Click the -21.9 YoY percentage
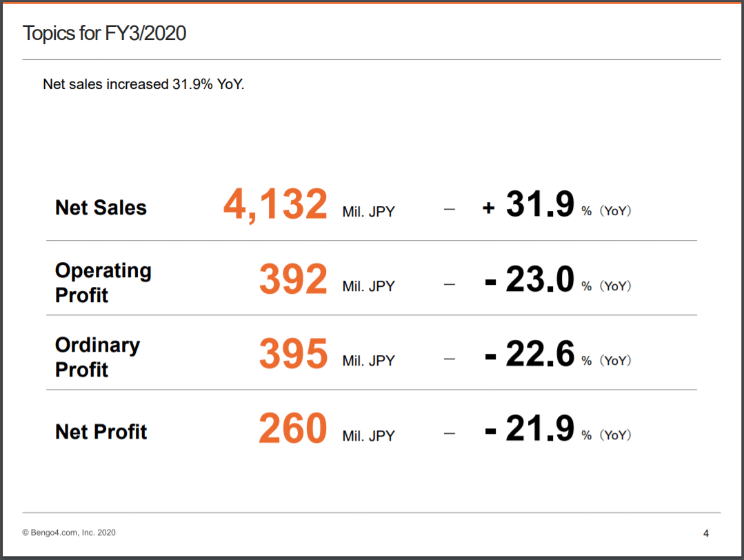 530,428
